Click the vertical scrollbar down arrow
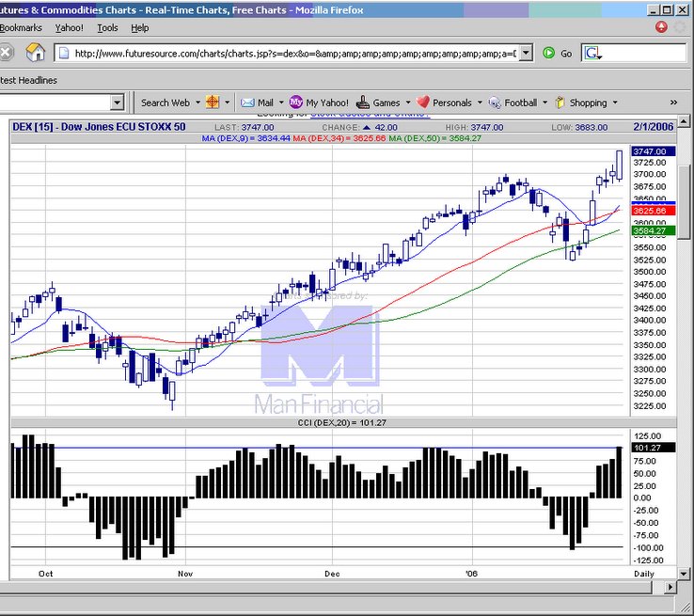The width and height of the screenshot is (694, 616). (684, 574)
